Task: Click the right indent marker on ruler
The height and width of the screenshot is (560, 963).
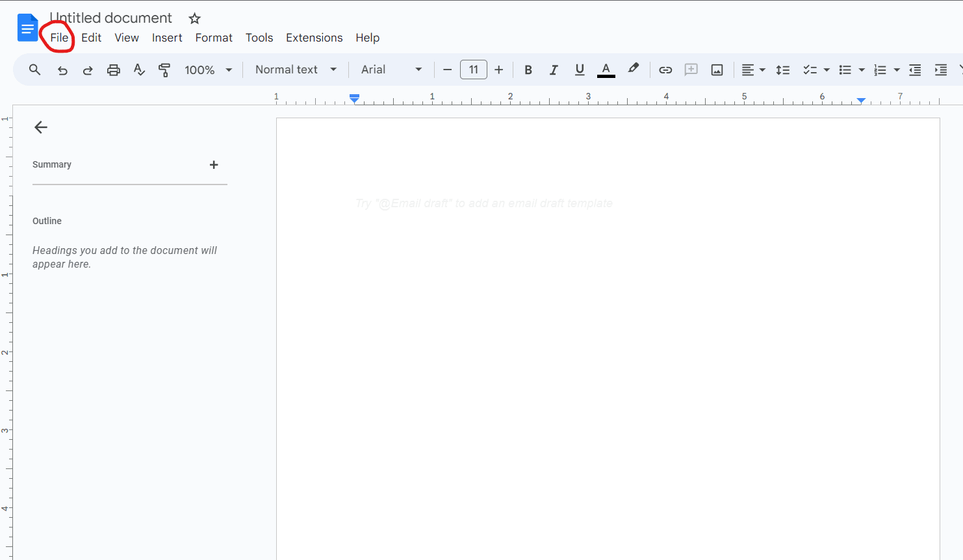Action: [x=861, y=101]
